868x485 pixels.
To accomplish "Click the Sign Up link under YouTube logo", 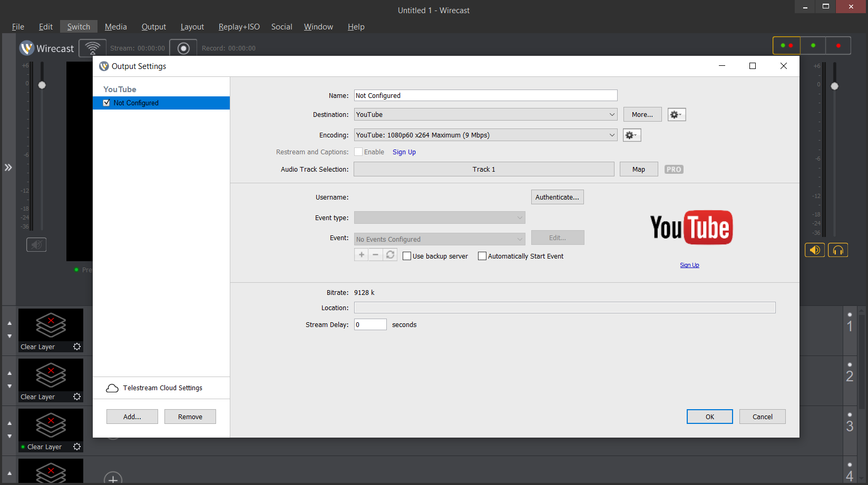I will pyautogui.click(x=689, y=265).
